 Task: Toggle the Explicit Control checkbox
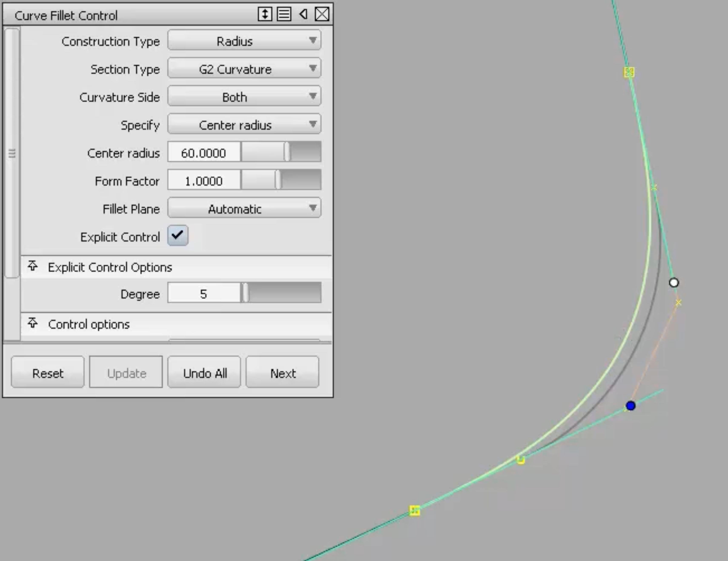[178, 236]
